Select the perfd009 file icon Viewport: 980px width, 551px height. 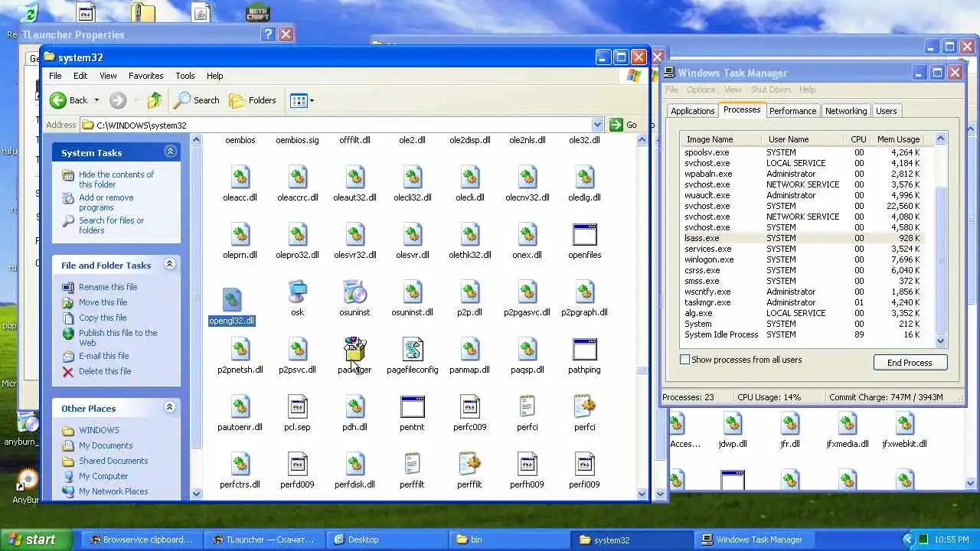[x=297, y=465]
